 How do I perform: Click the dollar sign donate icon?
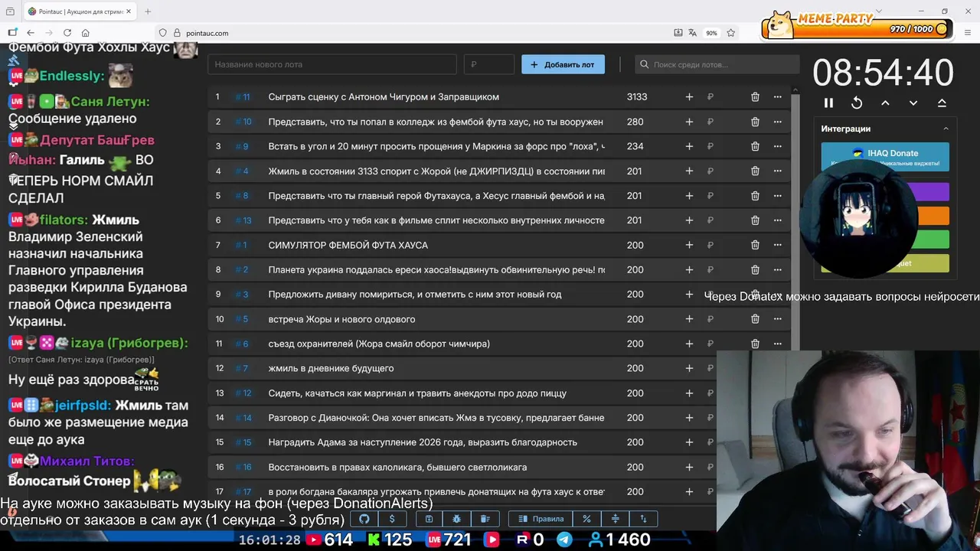click(392, 519)
